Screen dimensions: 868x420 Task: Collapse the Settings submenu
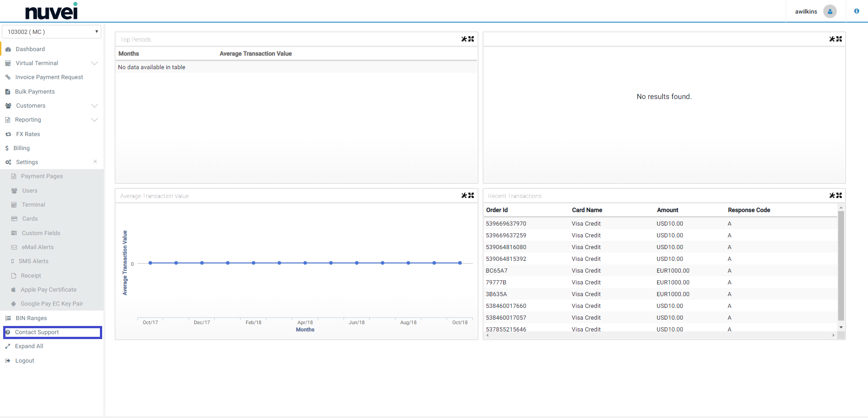click(95, 162)
